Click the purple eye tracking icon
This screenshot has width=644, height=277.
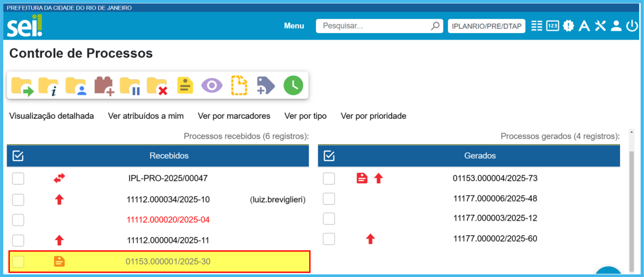(x=212, y=86)
